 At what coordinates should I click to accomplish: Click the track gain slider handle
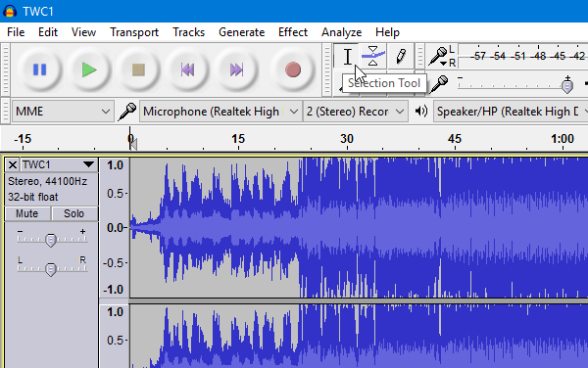(x=51, y=240)
